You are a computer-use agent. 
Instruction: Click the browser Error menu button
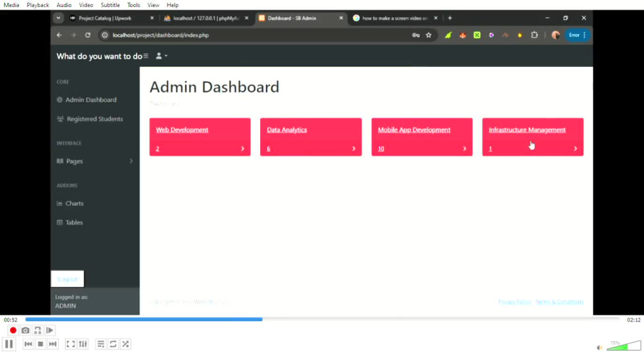tap(578, 35)
